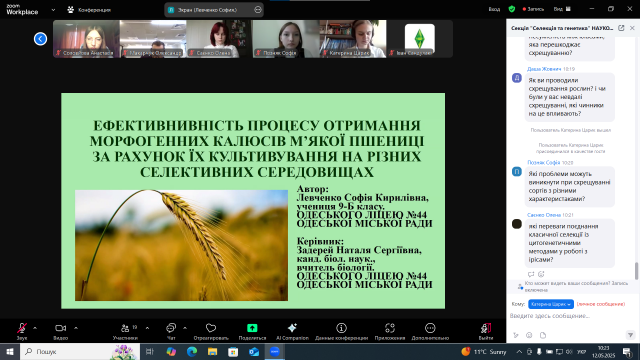Image resolution: width=640 pixels, height=360 pixels.
Task: Click Позняк Софія sender name in chat
Action: click(544, 162)
